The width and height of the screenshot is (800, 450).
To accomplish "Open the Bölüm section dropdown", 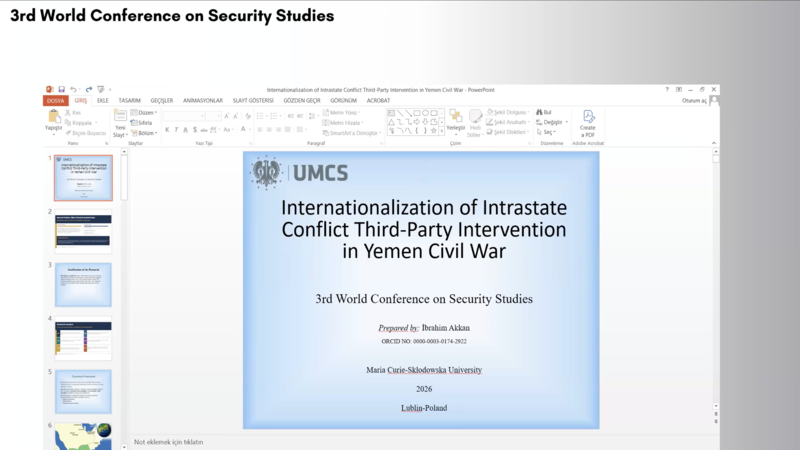I will pos(144,133).
